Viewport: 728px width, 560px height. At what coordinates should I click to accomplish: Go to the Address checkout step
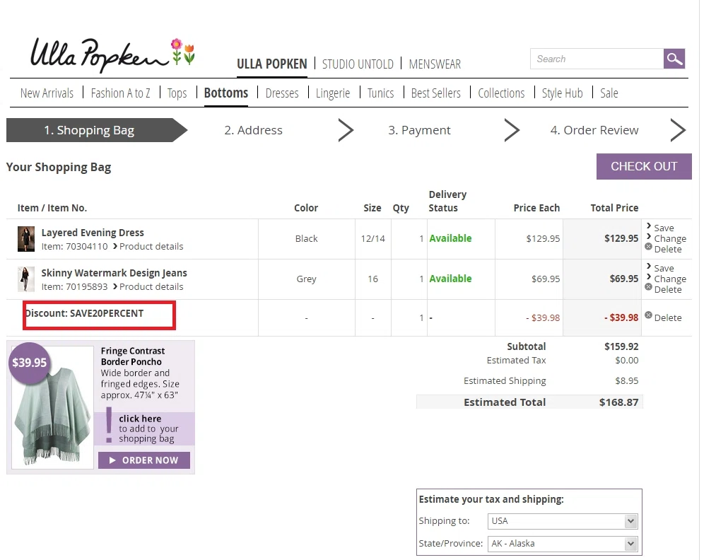coord(254,130)
